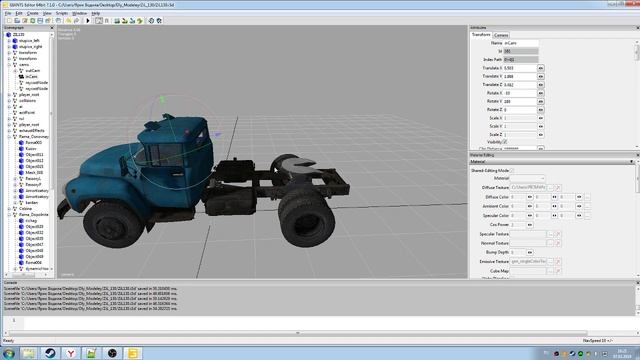This screenshot has height=360, width=640.
Task: Open the File menu
Action: (8, 13)
